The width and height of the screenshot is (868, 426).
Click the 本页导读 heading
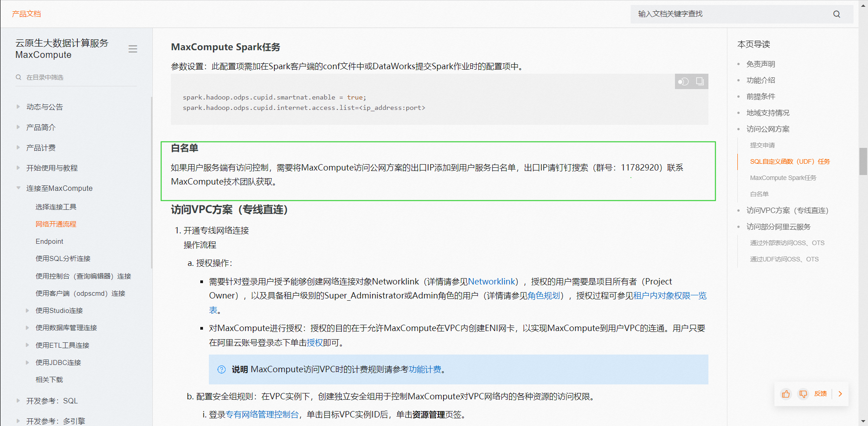pyautogui.click(x=754, y=44)
